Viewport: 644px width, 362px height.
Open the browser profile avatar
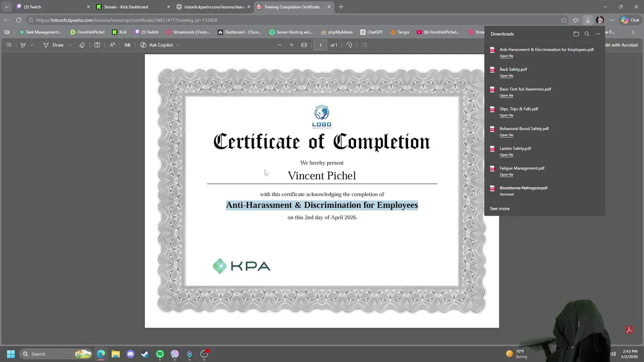click(600, 20)
